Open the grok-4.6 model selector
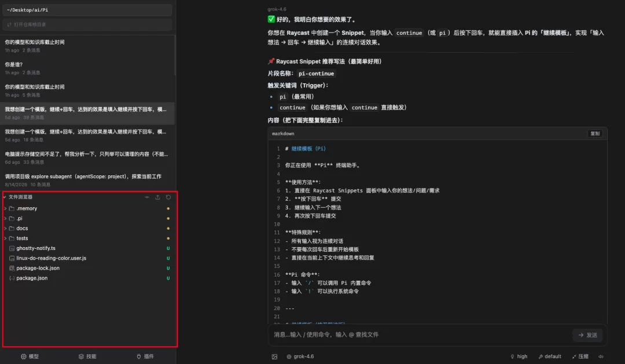 pos(300,357)
